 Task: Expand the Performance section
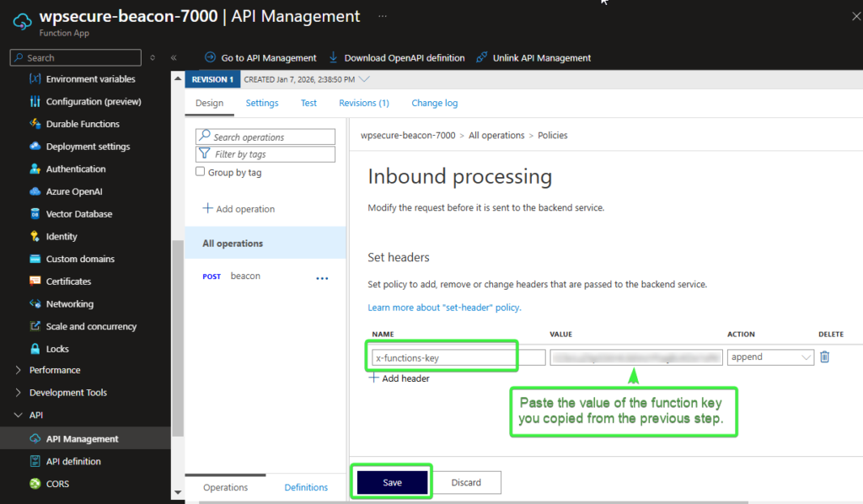(19, 370)
